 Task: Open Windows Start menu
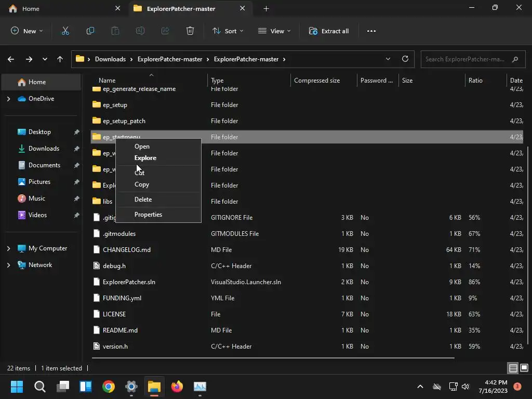click(x=17, y=386)
